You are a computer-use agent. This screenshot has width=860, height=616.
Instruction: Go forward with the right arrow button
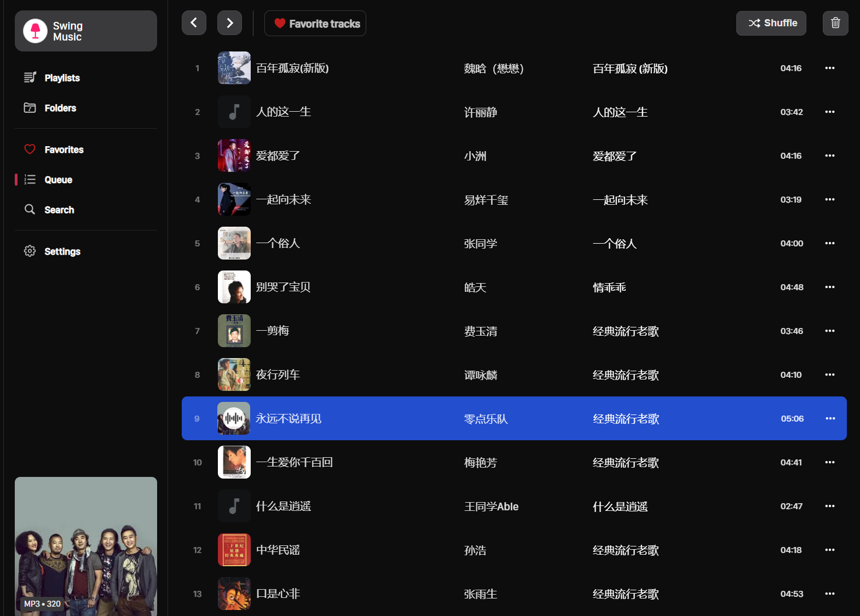[229, 23]
